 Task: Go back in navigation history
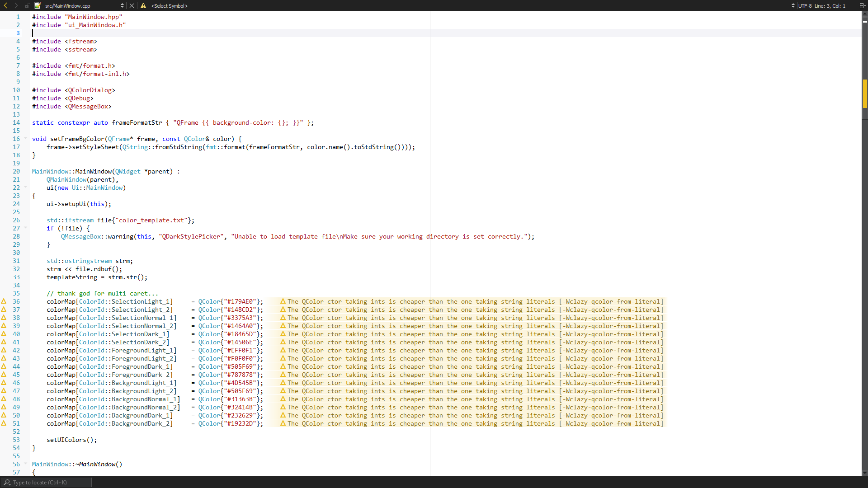[x=5, y=5]
